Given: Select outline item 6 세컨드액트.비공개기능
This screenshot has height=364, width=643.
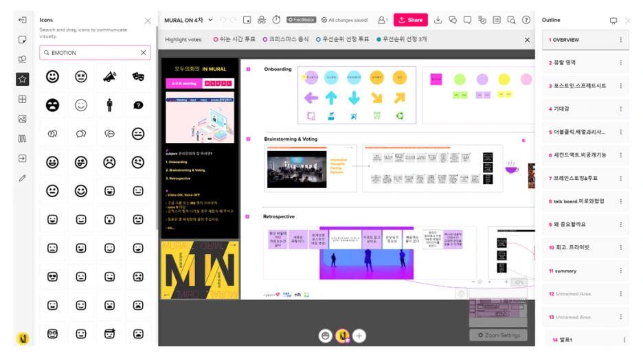Looking at the screenshot, I should point(585,155).
